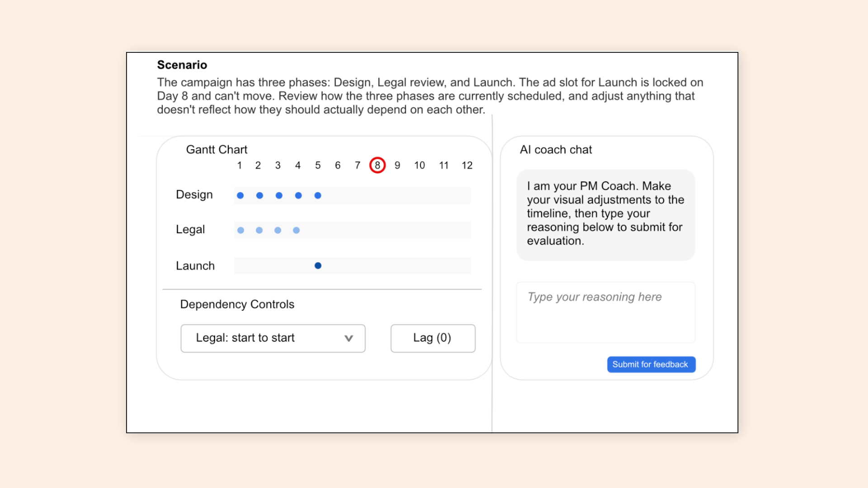The image size is (868, 488).
Task: Click day number 10 in timeline header
Action: coord(420,165)
